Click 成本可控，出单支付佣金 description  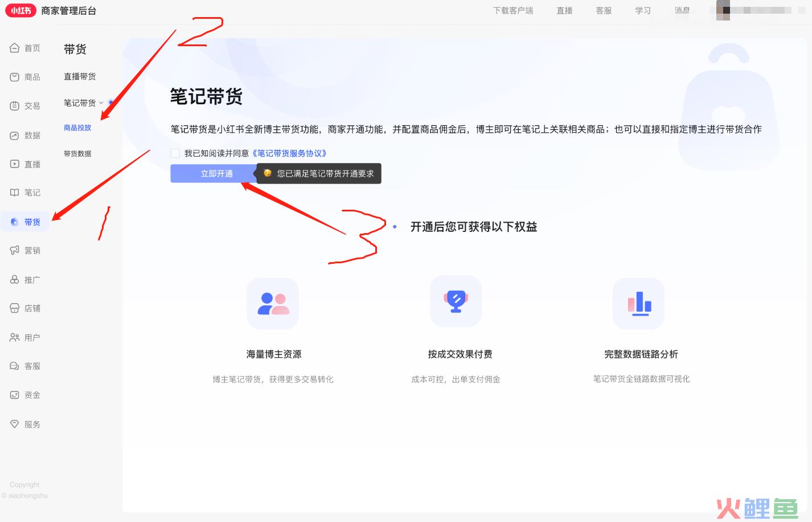pos(456,379)
